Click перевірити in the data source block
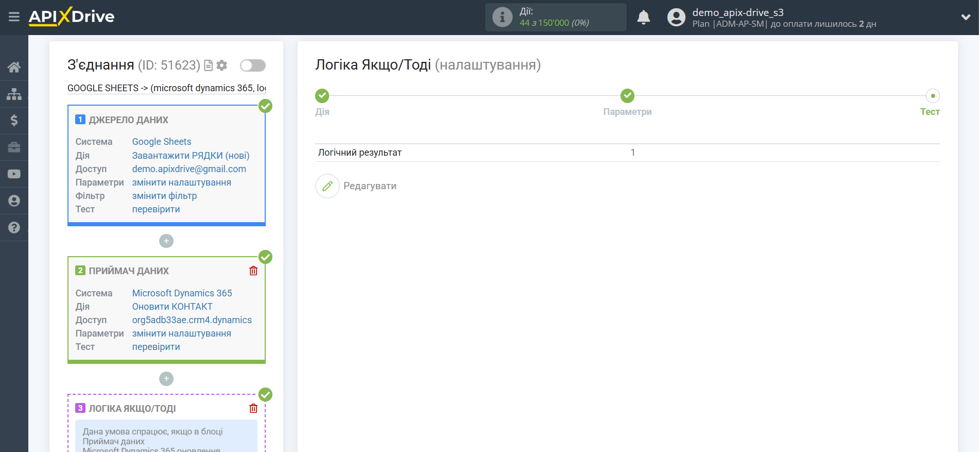 [x=156, y=209]
